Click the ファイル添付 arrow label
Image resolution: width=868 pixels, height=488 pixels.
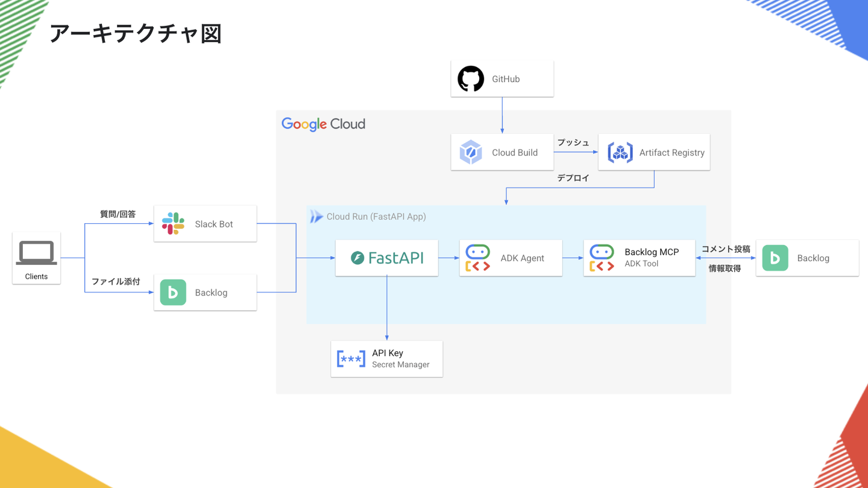point(116,282)
